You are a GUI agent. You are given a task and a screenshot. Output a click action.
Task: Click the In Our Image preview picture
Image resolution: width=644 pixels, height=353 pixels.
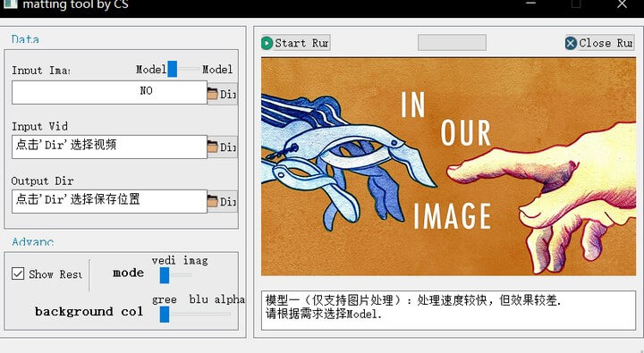point(448,166)
